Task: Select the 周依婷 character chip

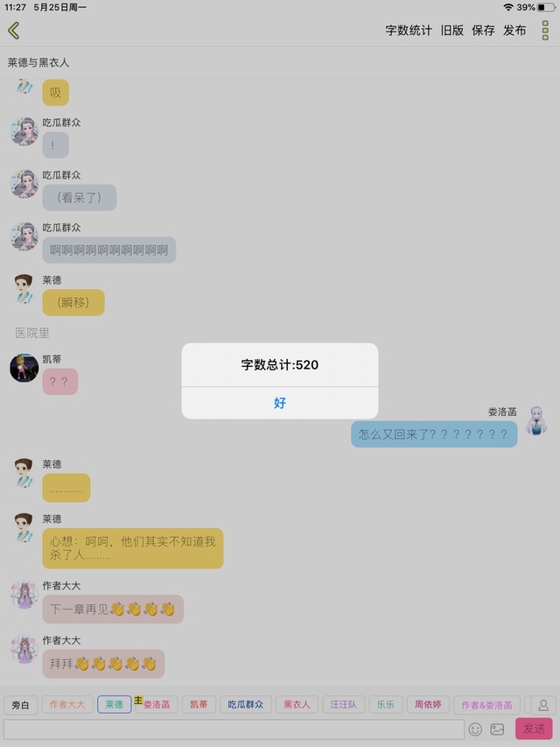Action: coord(428,705)
